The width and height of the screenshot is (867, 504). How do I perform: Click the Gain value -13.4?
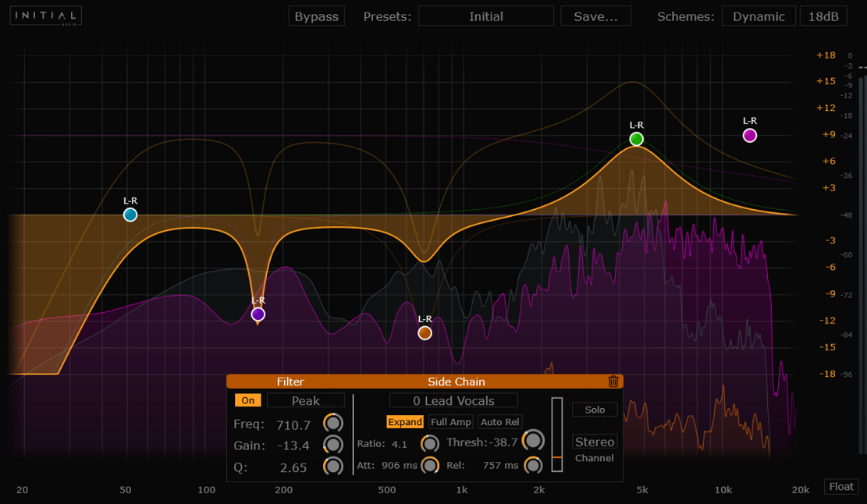pos(293,445)
